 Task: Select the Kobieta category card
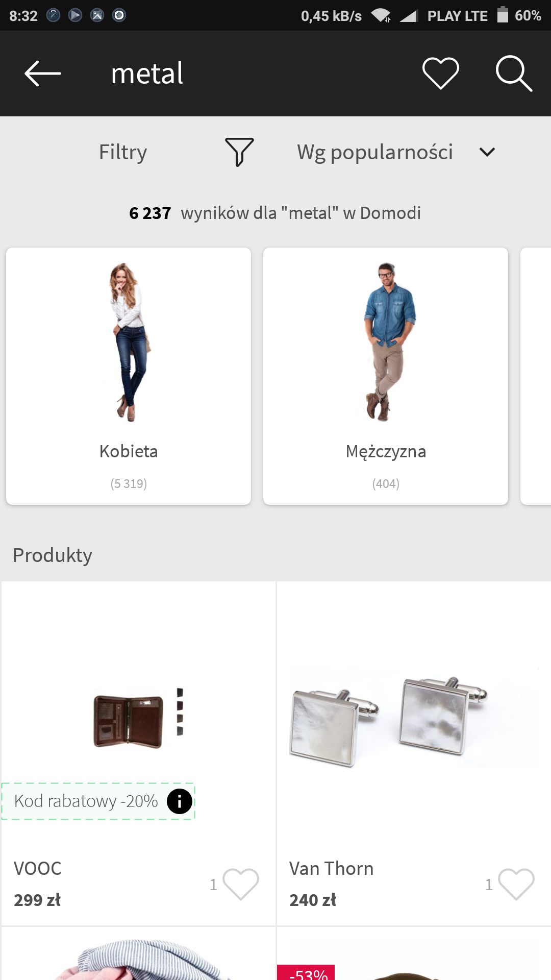[x=129, y=376]
